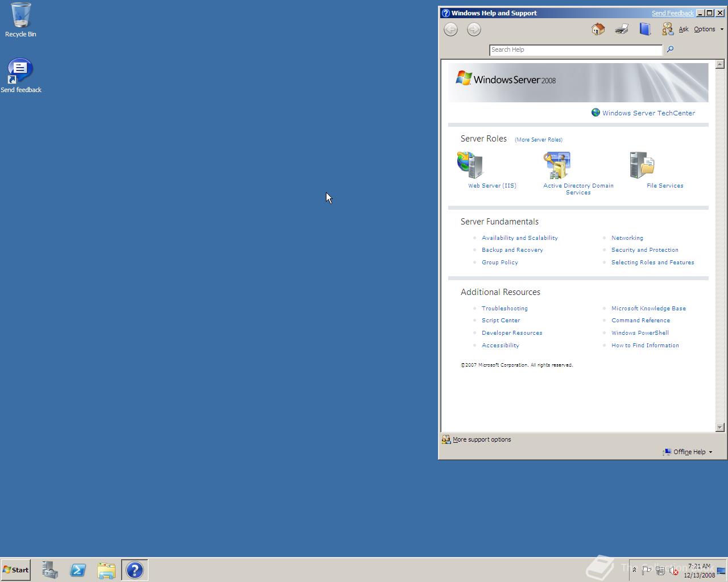
Task: Open the Browse Help book icon
Action: (644, 29)
